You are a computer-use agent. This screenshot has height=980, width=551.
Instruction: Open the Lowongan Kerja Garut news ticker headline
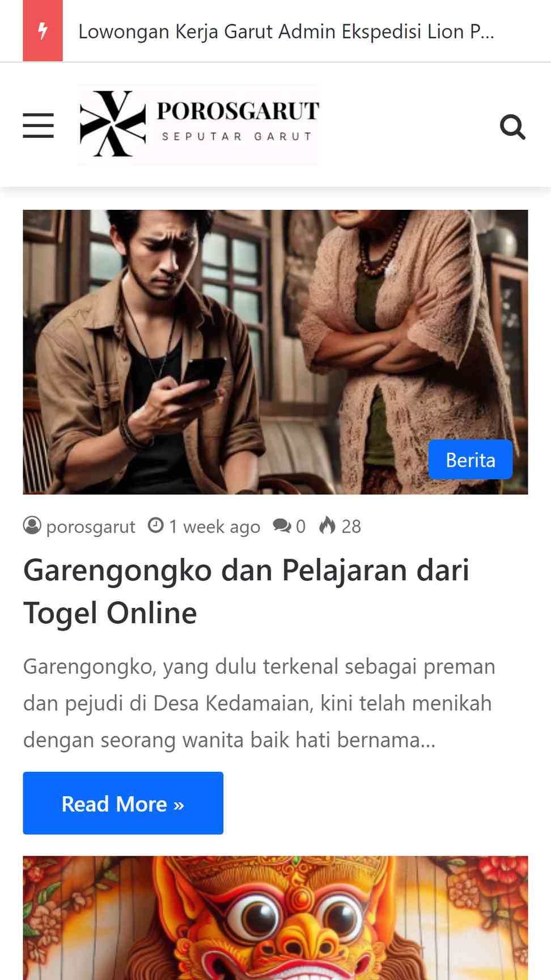tap(286, 31)
